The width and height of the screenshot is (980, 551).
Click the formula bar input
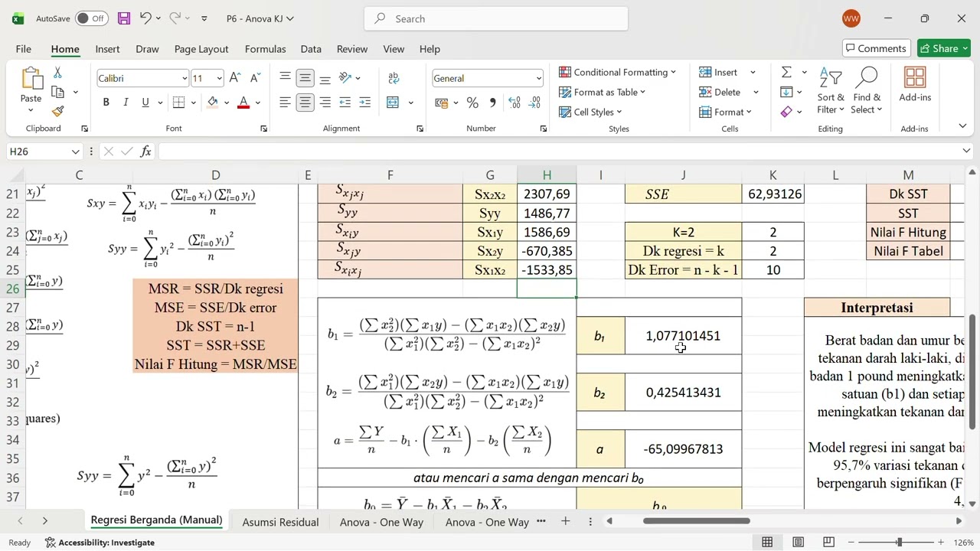click(559, 152)
